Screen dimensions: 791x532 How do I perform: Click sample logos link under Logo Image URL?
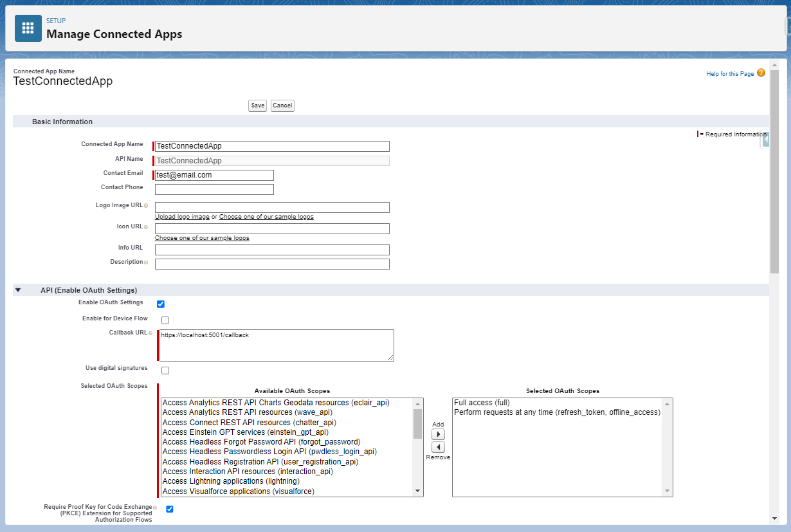point(266,217)
